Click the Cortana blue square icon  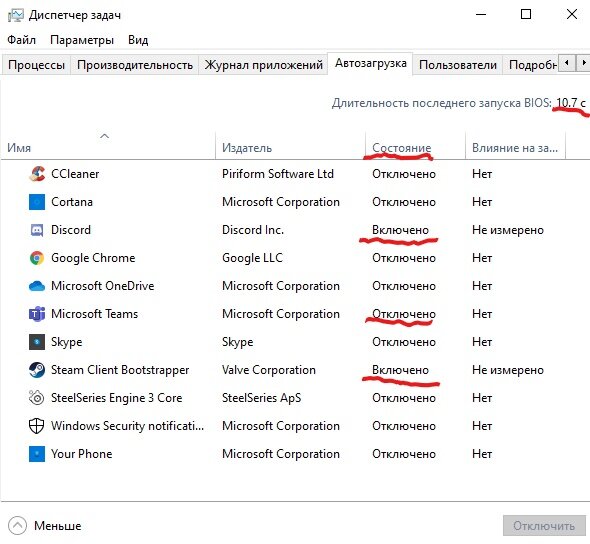tap(37, 202)
